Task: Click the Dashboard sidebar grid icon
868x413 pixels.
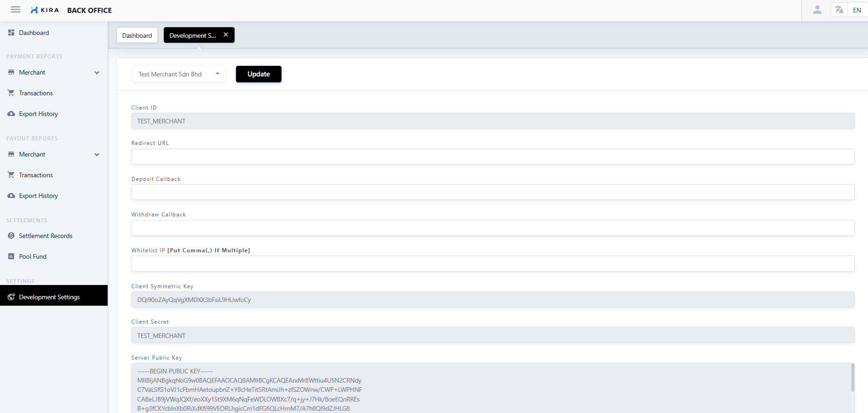Action: click(x=11, y=33)
